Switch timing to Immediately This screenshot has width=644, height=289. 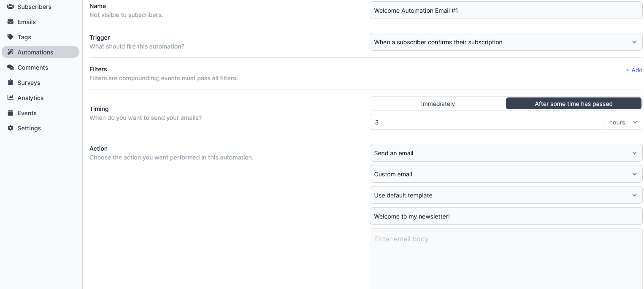point(438,104)
